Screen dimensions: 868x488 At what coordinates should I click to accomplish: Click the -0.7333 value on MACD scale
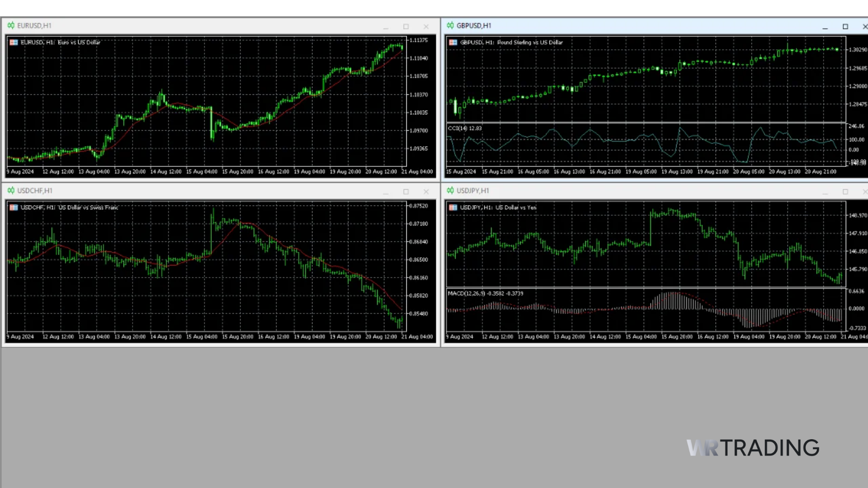(858, 328)
